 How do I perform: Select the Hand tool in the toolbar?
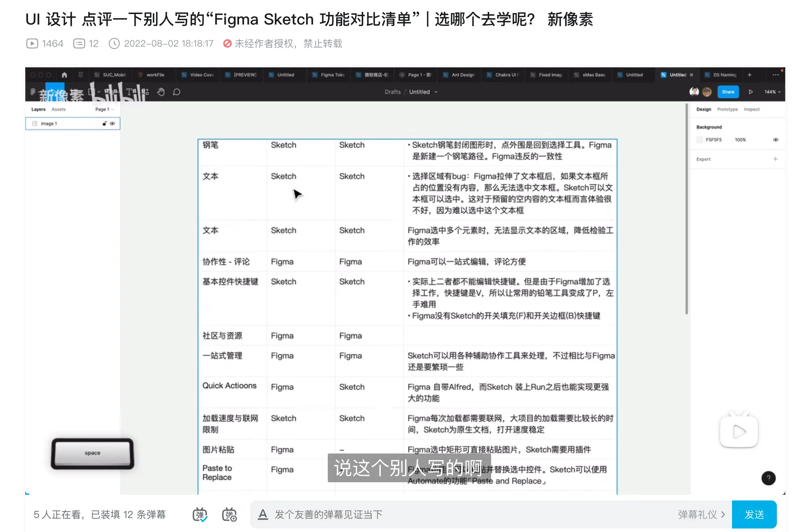click(x=161, y=92)
